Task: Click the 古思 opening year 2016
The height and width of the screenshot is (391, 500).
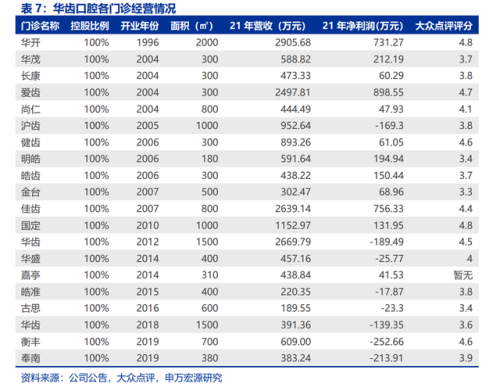Action: click(x=148, y=308)
